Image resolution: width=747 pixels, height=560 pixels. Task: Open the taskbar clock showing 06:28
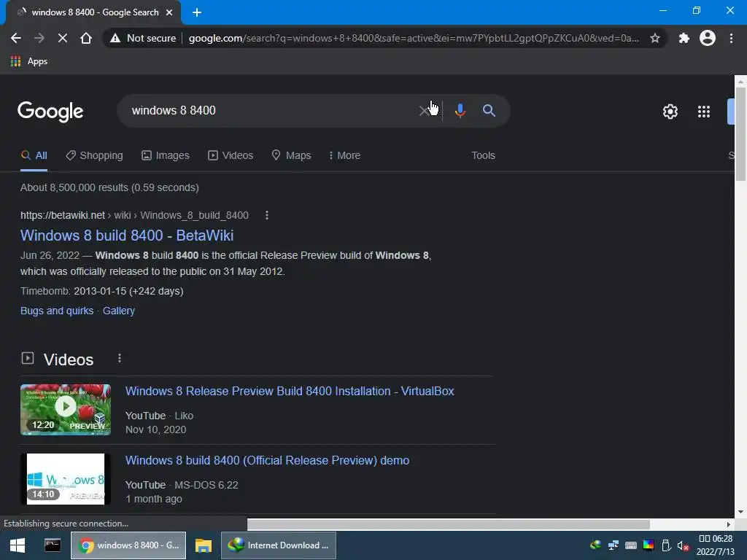[x=716, y=545]
